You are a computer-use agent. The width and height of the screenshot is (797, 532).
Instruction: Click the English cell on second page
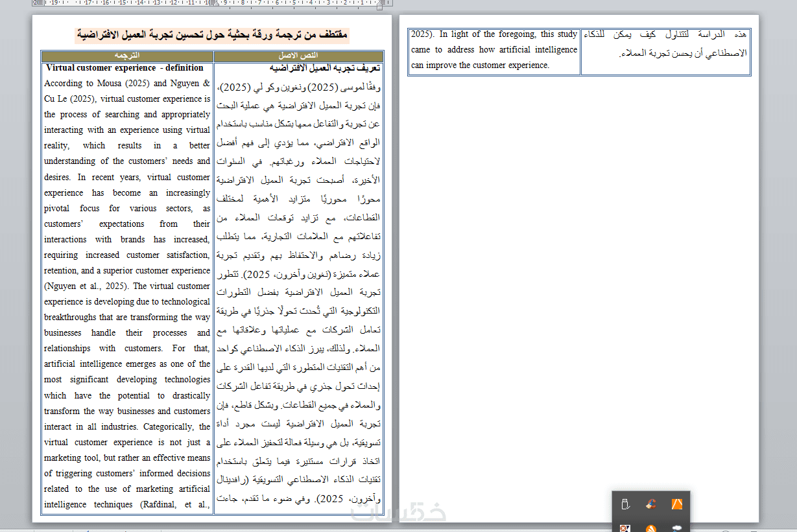[494, 50]
